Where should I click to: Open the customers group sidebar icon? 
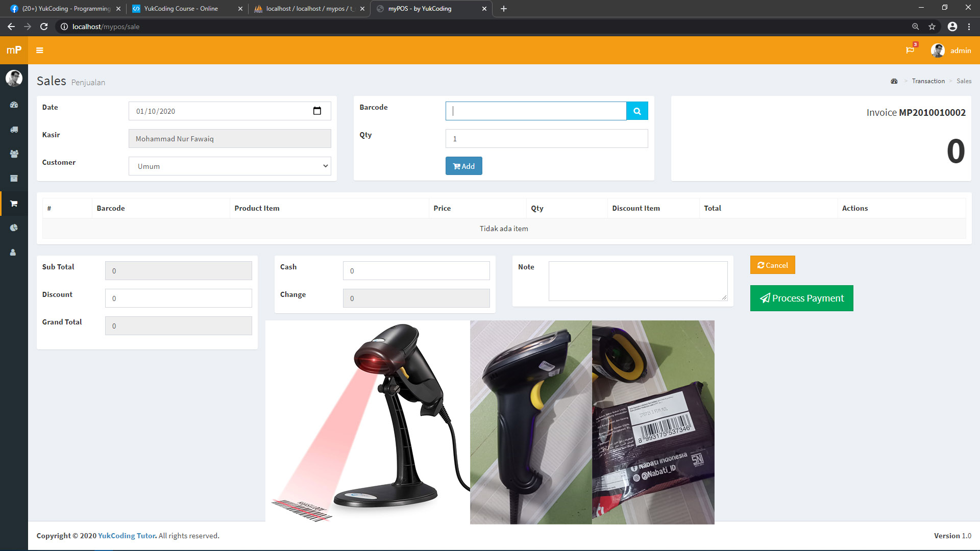click(x=14, y=154)
